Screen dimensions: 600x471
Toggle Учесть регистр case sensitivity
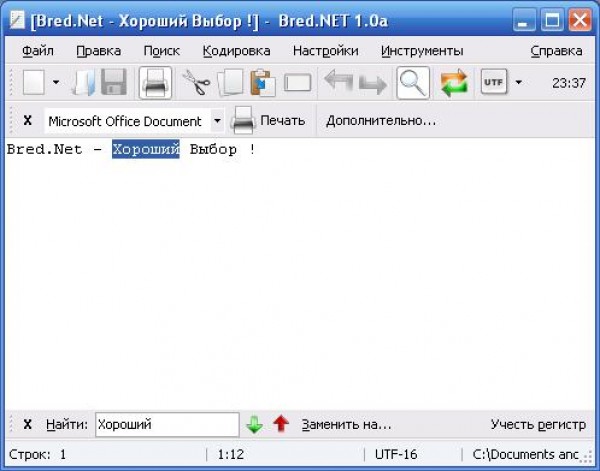pos(538,424)
